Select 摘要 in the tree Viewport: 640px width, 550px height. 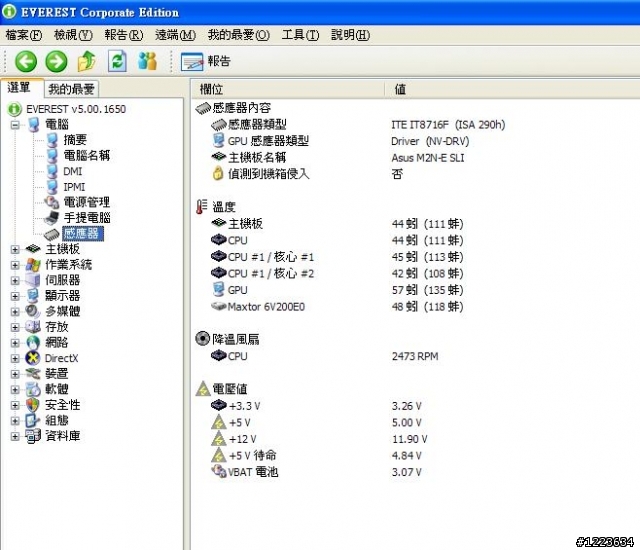coord(75,140)
